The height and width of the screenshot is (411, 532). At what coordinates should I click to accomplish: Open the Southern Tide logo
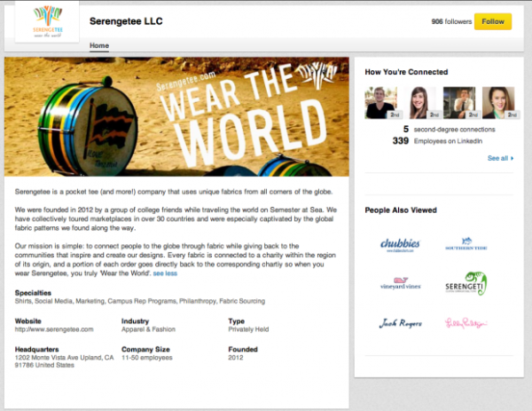[x=466, y=243]
